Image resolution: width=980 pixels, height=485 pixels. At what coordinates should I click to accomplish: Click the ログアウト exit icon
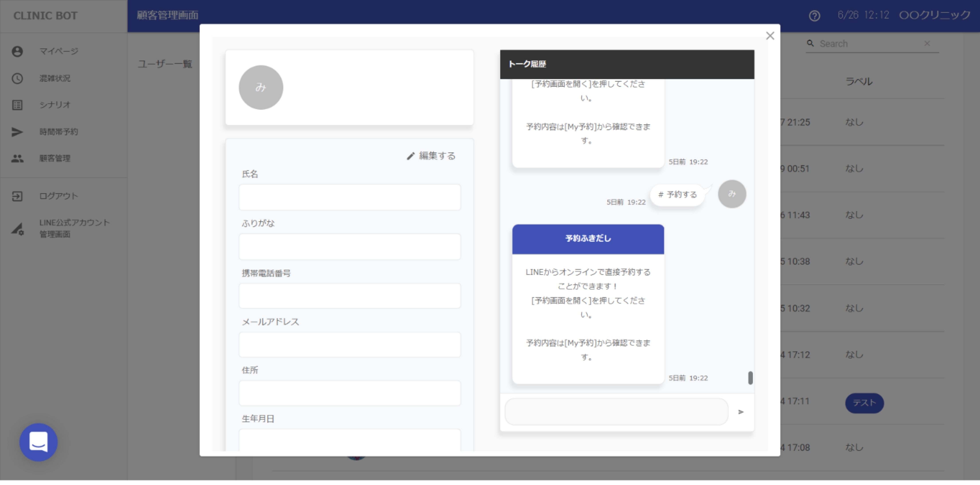tap(17, 196)
